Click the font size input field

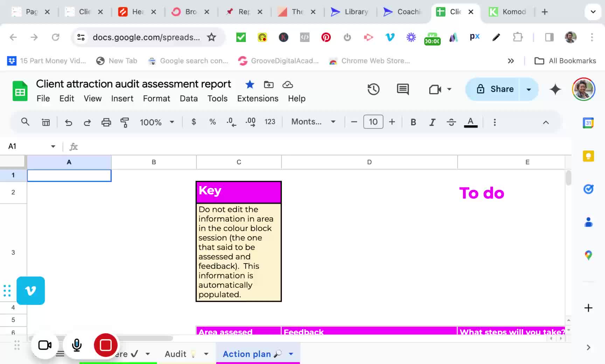pos(373,122)
